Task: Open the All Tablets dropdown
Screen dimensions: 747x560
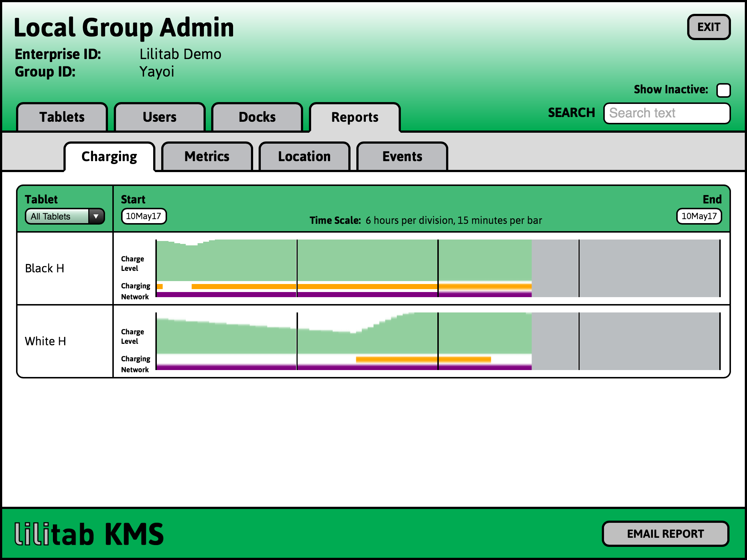Action: [65, 216]
